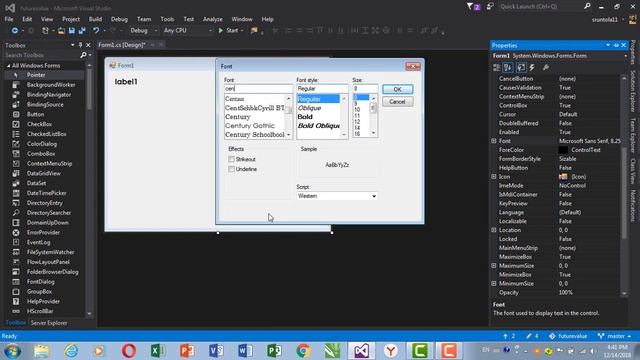Image resolution: width=640 pixels, height=360 pixels.
Task: Click the Find in Files toolbar icon
Action: 254,31
